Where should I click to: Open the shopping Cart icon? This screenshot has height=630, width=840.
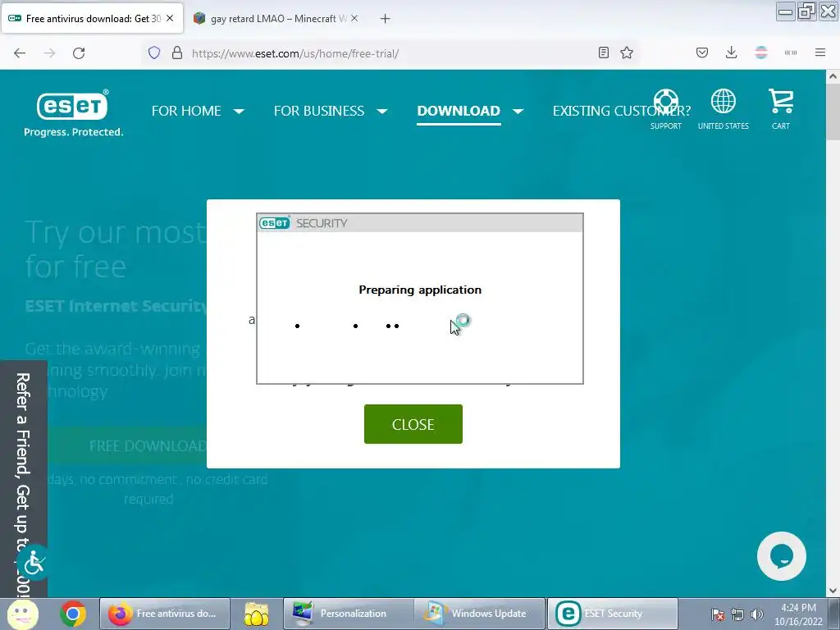[x=781, y=109]
